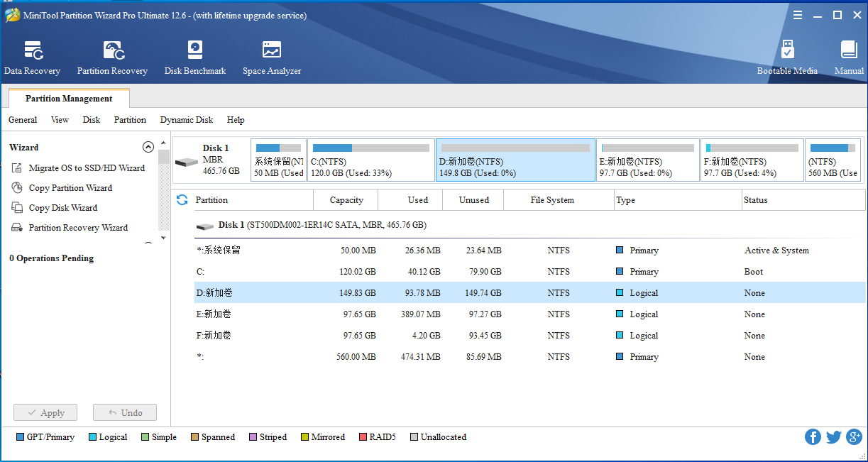Screen dimensions: 868x462
Task: Select the F:新加卷 partition row
Action: [x=529, y=336]
